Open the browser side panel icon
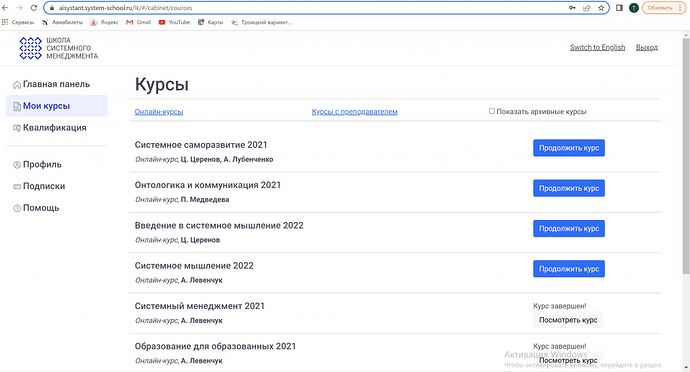The width and height of the screenshot is (690, 372). [x=619, y=8]
